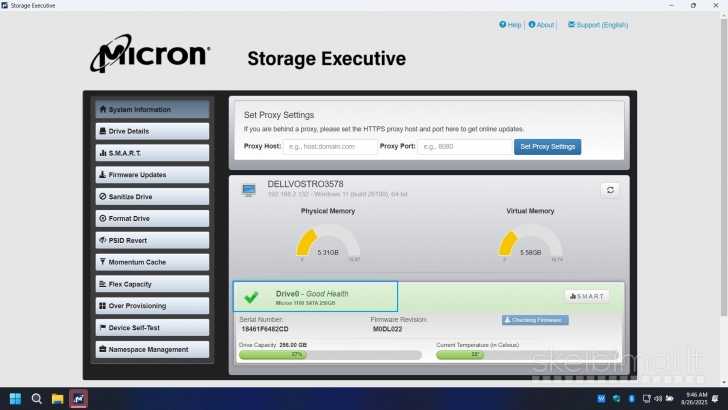This screenshot has width=728, height=410.
Task: Open the taskbar clock and date
Action: tap(695, 398)
